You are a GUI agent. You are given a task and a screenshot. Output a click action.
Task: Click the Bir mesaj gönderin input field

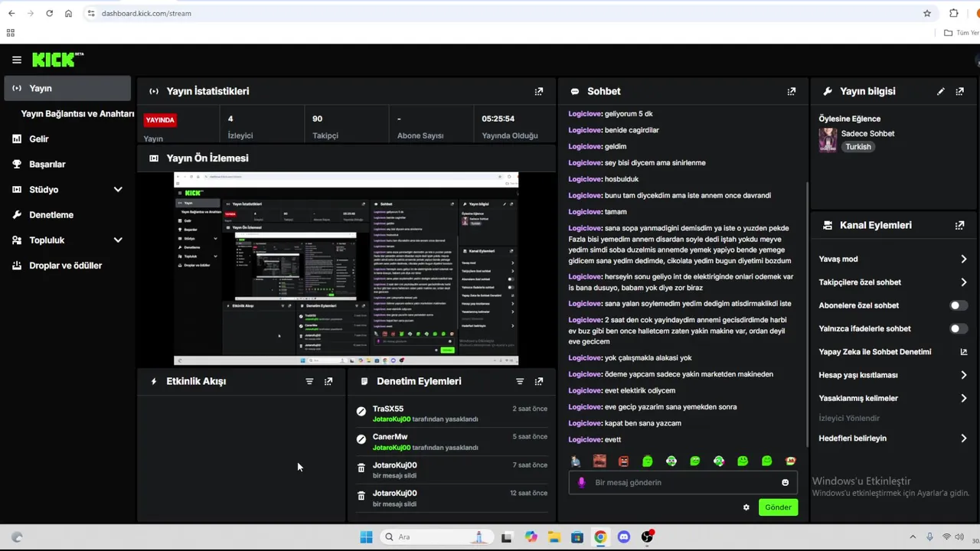tap(683, 482)
